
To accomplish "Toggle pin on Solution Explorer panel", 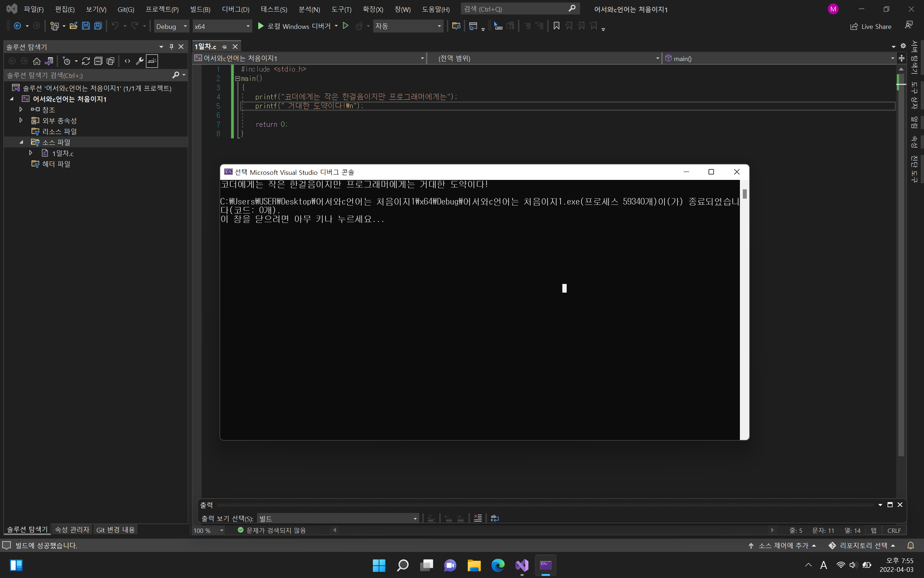I will pos(171,47).
